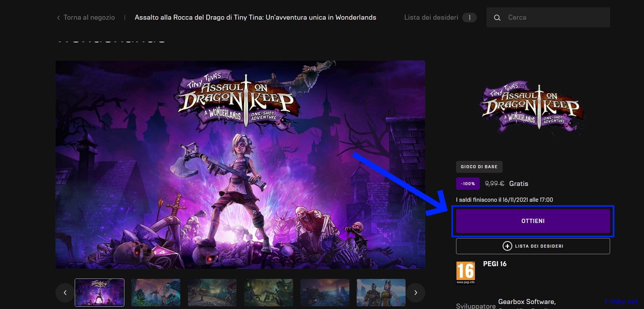Click the PEGI 16 label text

click(x=495, y=264)
